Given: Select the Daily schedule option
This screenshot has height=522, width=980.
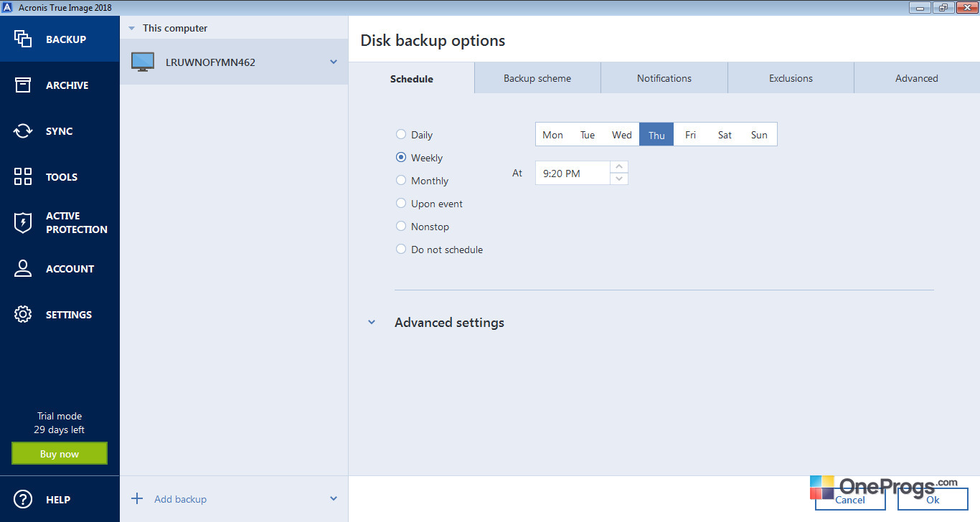Looking at the screenshot, I should click(401, 135).
